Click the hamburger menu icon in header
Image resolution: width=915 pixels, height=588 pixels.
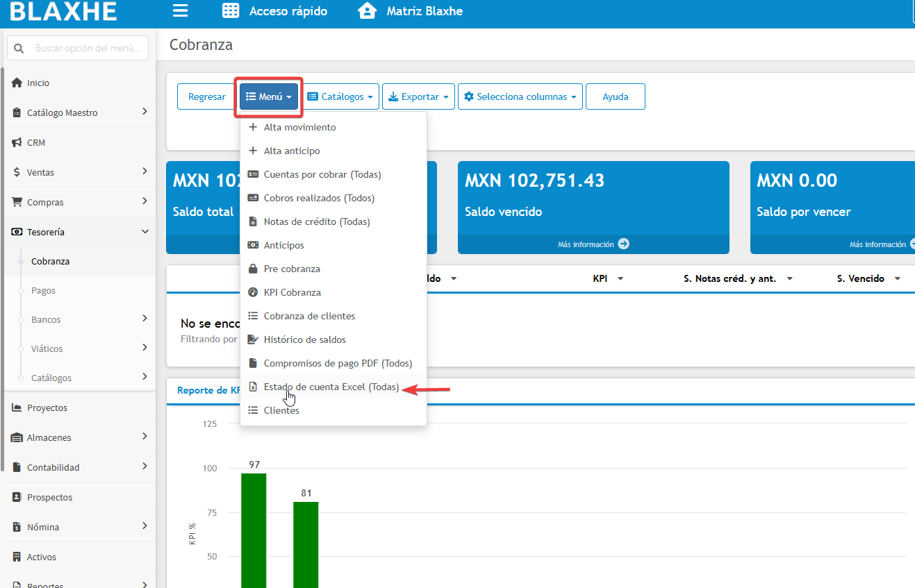[x=181, y=10]
